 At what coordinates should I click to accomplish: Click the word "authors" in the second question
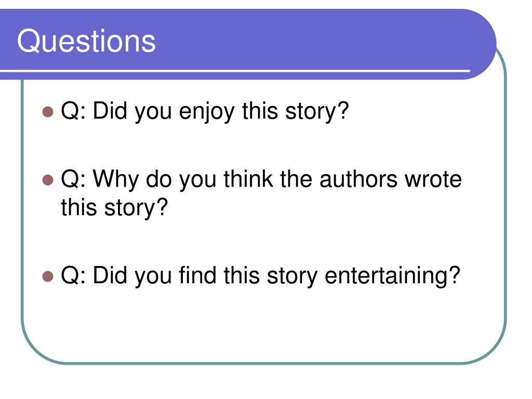[x=358, y=179]
